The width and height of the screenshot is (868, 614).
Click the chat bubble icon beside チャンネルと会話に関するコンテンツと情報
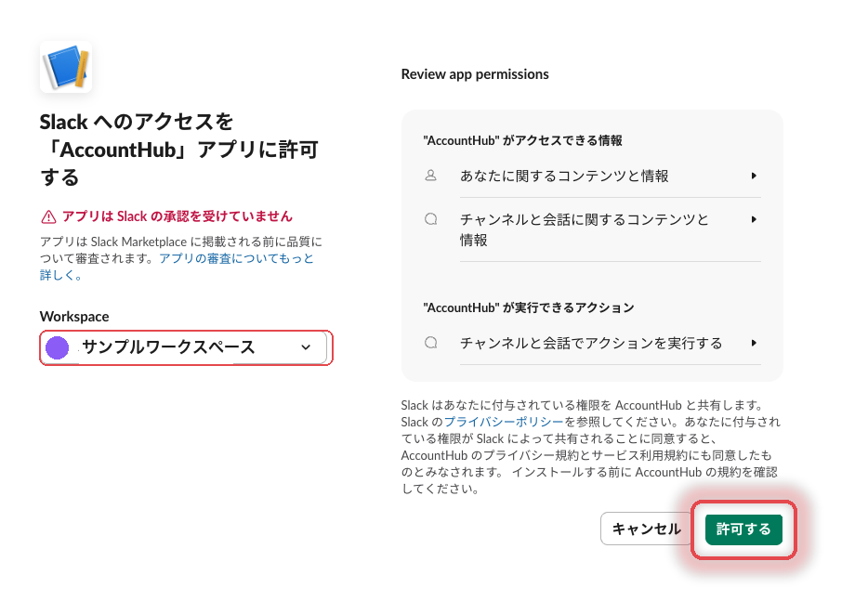pyautogui.click(x=430, y=219)
